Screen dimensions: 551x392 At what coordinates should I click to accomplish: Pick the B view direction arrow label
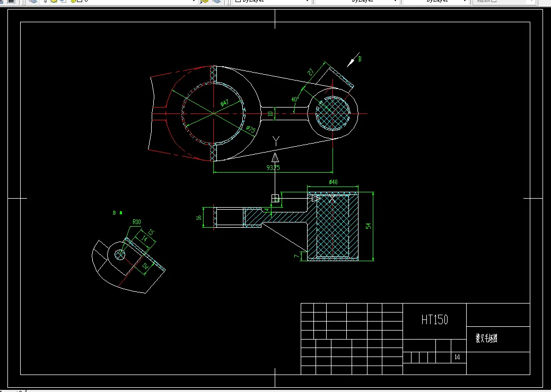click(x=360, y=59)
